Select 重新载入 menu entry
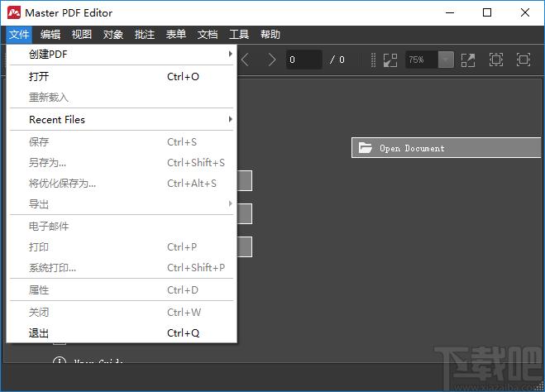545x392 pixels. coord(121,98)
